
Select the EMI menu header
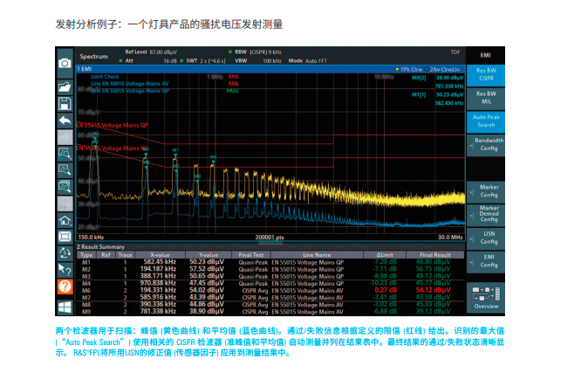488,54
